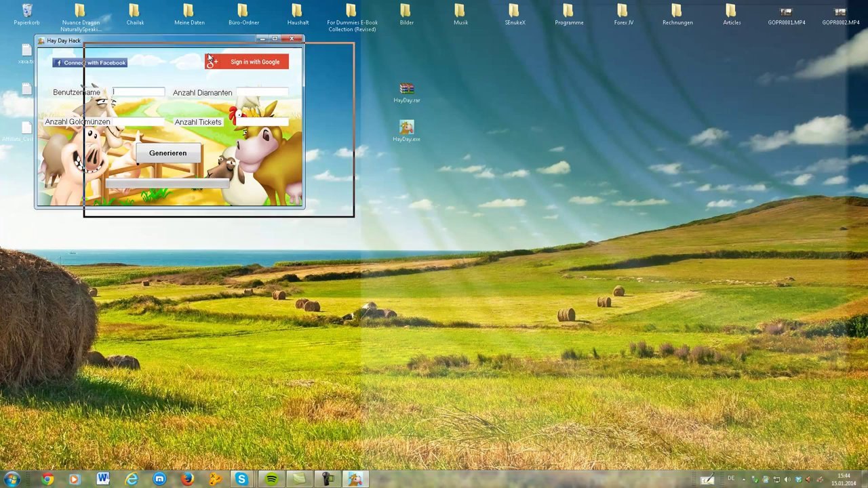Show hidden system tray icons

pos(743,479)
